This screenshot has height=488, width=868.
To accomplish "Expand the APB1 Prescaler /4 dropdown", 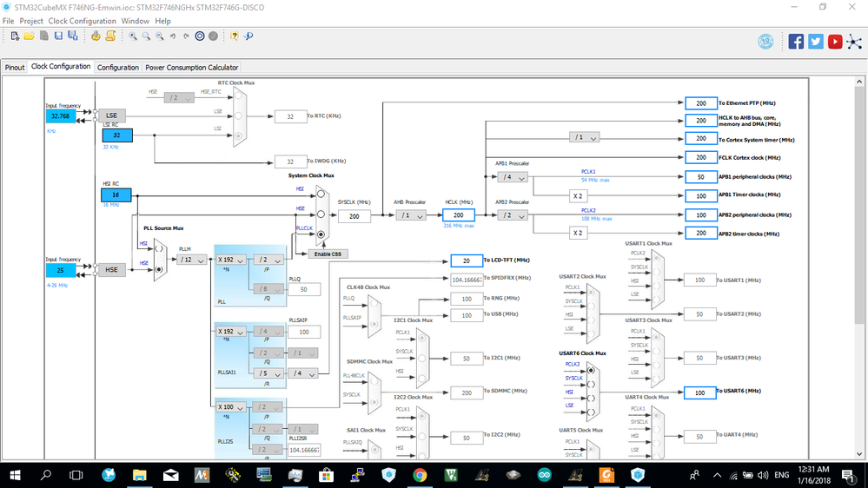I will [512, 177].
